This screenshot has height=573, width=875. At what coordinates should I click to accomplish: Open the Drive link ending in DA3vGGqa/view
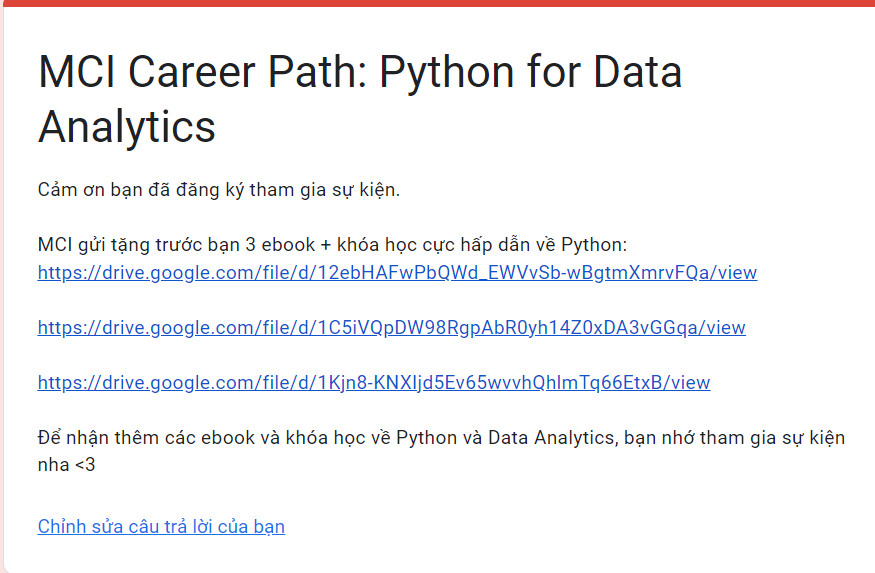[392, 328]
